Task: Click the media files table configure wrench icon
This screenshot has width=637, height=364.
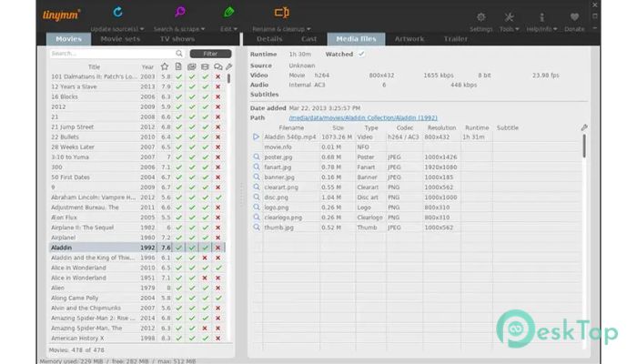Action: pos(584,127)
